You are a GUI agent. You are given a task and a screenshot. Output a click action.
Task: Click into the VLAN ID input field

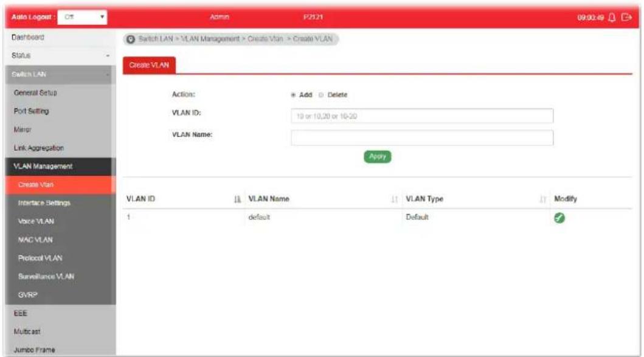(422, 116)
